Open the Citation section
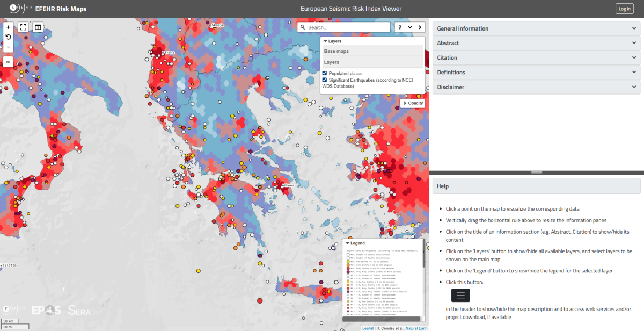This screenshot has height=331, width=644. pos(536,57)
